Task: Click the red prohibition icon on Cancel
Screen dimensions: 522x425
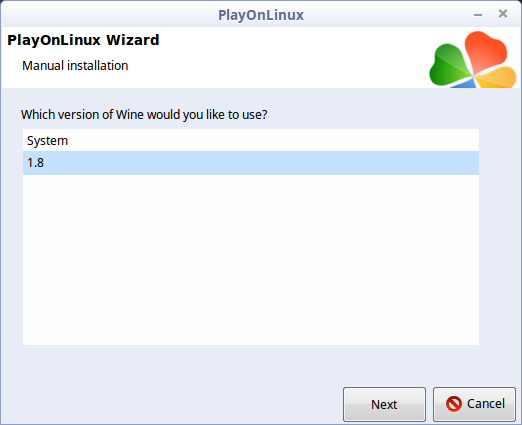Action: [454, 404]
